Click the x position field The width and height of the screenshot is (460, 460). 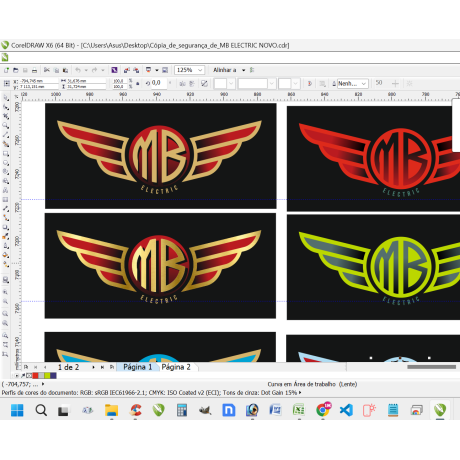tap(39, 81)
